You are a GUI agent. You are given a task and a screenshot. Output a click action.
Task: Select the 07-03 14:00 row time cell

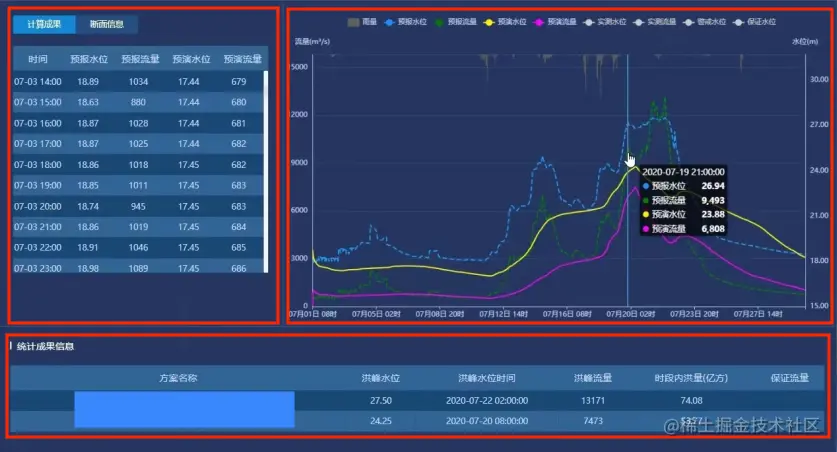(x=38, y=82)
